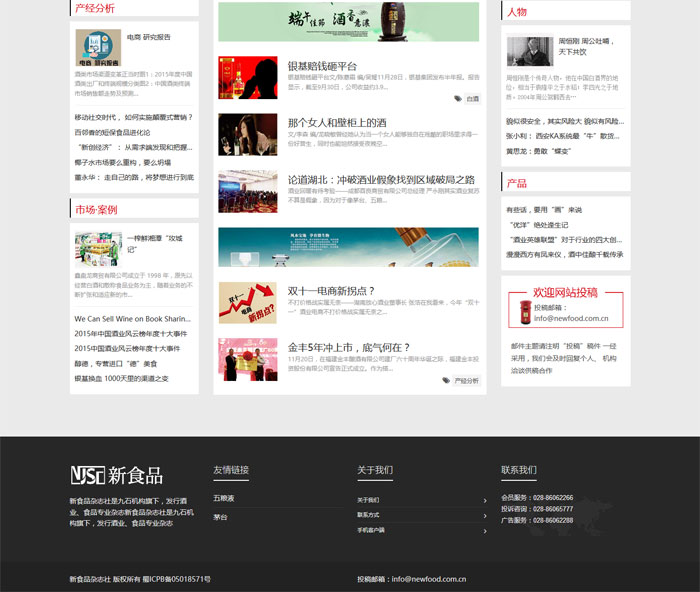Click the 银基赔钱砸平台 article thumbnail
The height and width of the screenshot is (592, 700).
click(247, 78)
